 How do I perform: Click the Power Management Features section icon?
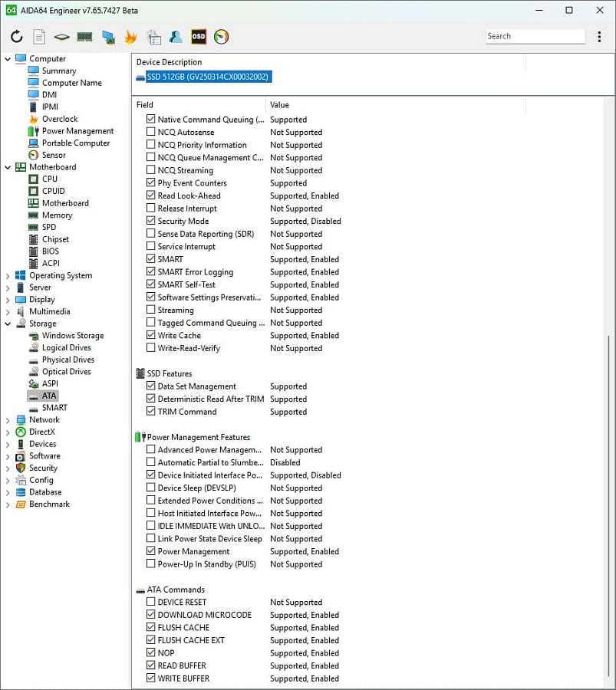[x=140, y=437]
